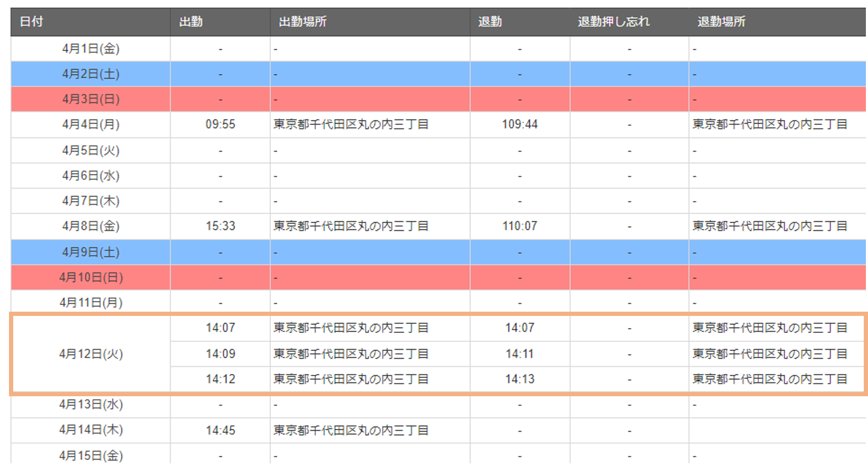Screen dimensions: 868x476
Task: Select the 4月11日(月) date cell
Action: pyautogui.click(x=91, y=303)
